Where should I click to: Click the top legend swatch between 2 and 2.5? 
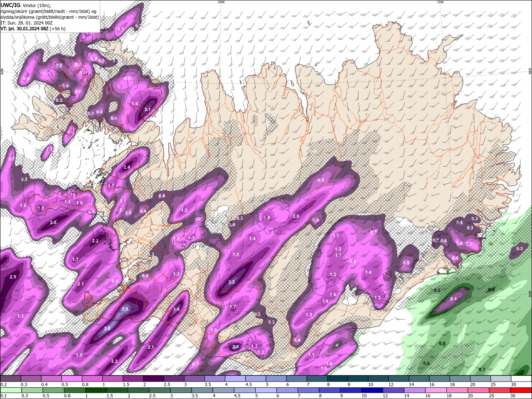[x=153, y=379]
